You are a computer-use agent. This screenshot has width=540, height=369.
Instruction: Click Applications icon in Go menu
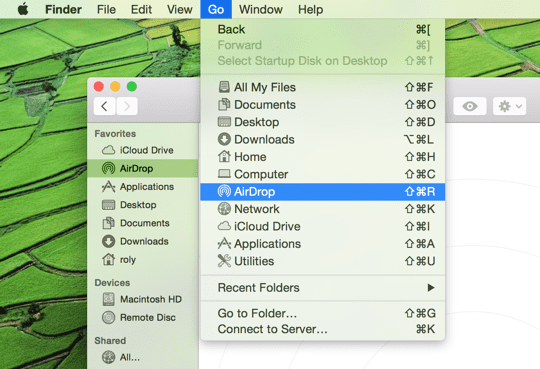[224, 243]
